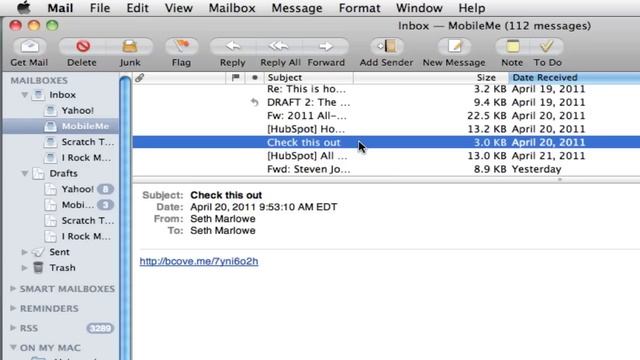Image resolution: width=640 pixels, height=360 pixels.
Task: Expand the Smart Mailboxes section
Action: 13,289
